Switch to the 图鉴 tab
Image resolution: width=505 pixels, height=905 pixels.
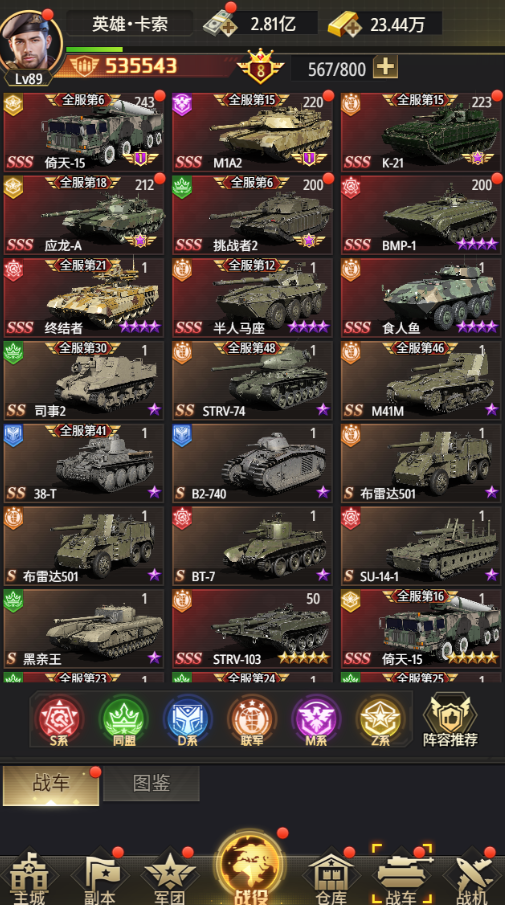pos(151,783)
